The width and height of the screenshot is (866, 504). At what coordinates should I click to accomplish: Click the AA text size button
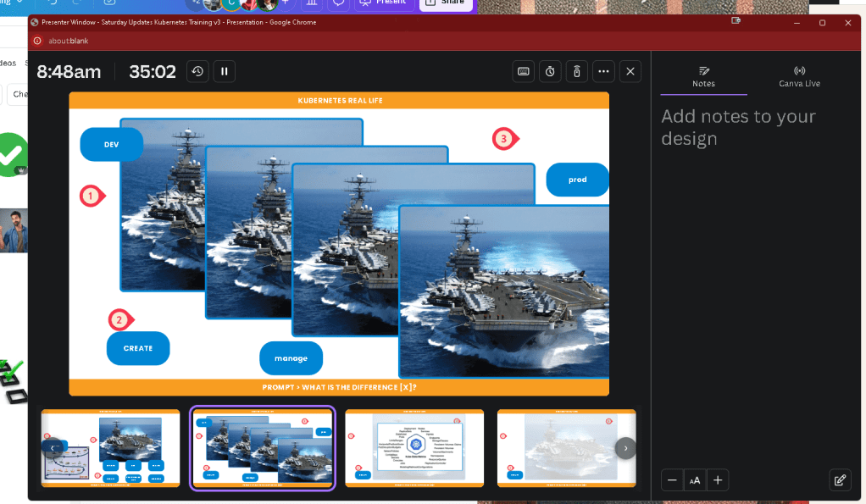(x=695, y=480)
